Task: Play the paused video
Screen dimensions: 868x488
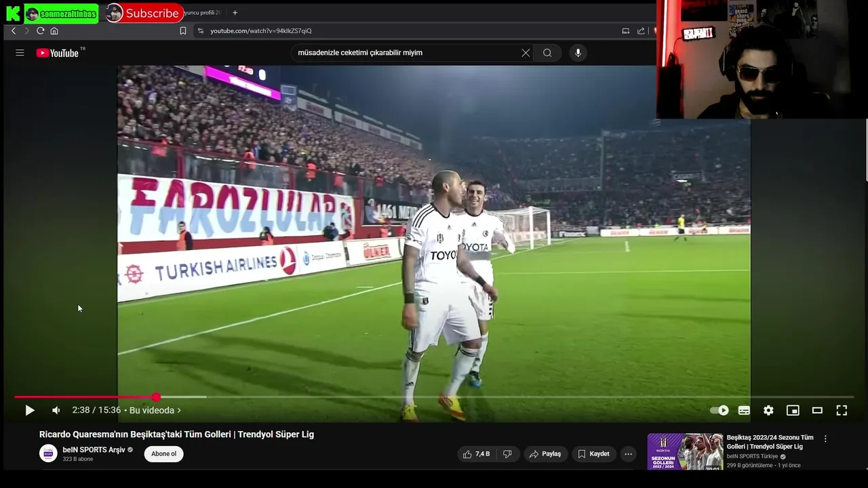Action: 29,410
